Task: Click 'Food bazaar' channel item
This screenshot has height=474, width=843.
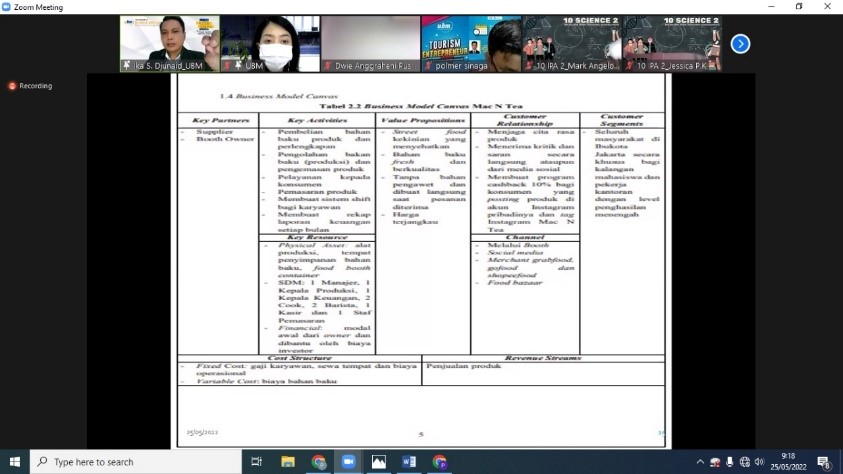Action: pyautogui.click(x=515, y=283)
